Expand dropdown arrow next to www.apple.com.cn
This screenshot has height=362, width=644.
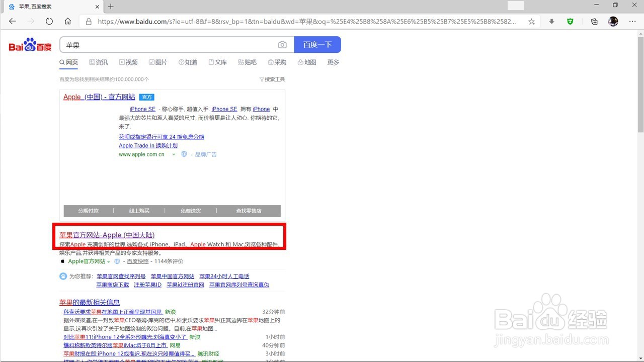[174, 154]
